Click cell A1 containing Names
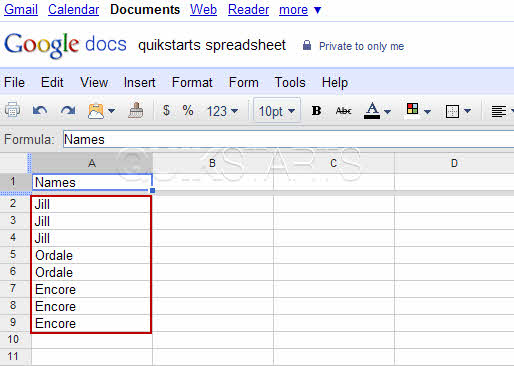This screenshot has width=514, height=366. (x=92, y=182)
